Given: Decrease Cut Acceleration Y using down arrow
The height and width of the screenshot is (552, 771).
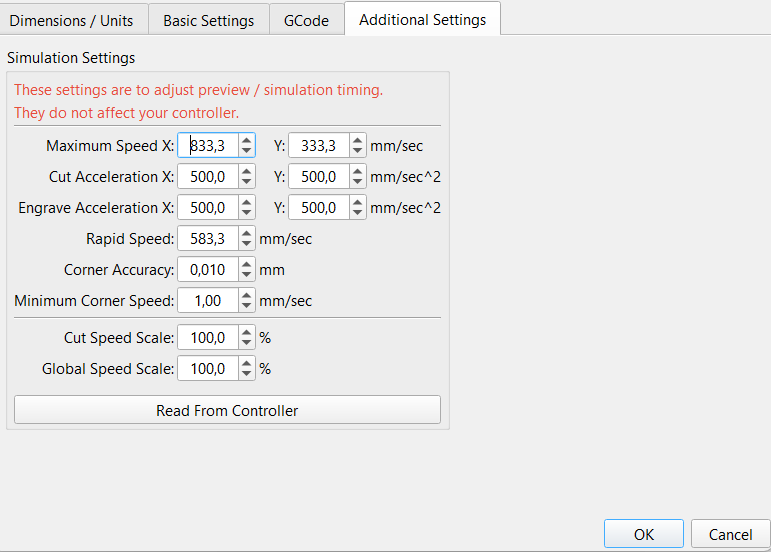Looking at the screenshot, I should (358, 183).
